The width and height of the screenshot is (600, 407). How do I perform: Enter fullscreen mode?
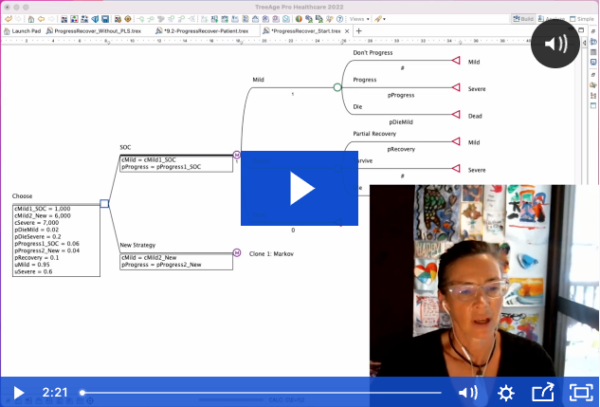pos(579,392)
